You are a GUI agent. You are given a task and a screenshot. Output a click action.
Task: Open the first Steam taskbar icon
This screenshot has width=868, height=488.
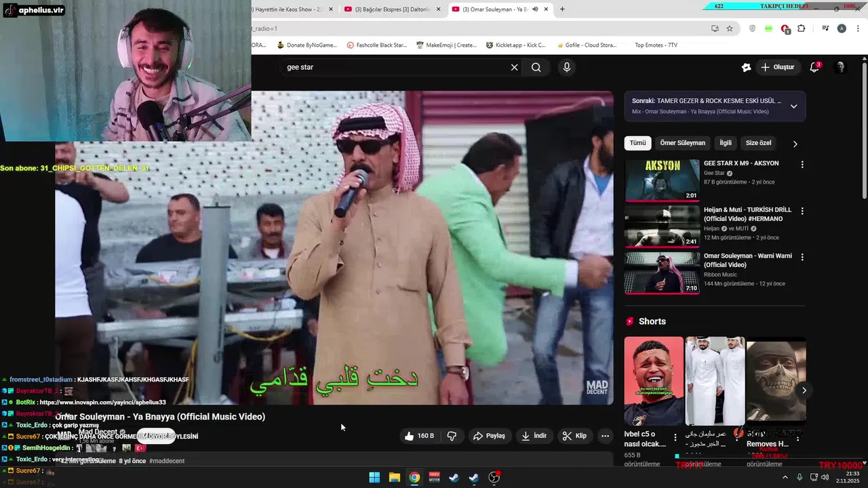454,477
